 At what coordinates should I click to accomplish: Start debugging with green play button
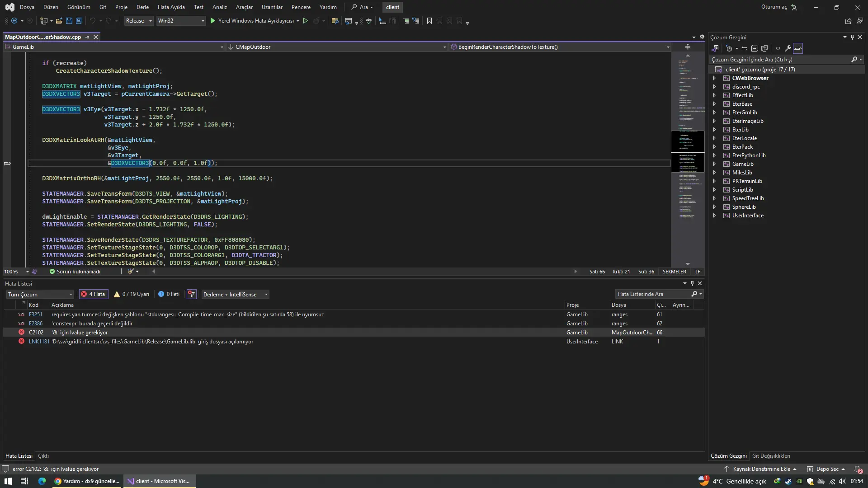point(213,21)
